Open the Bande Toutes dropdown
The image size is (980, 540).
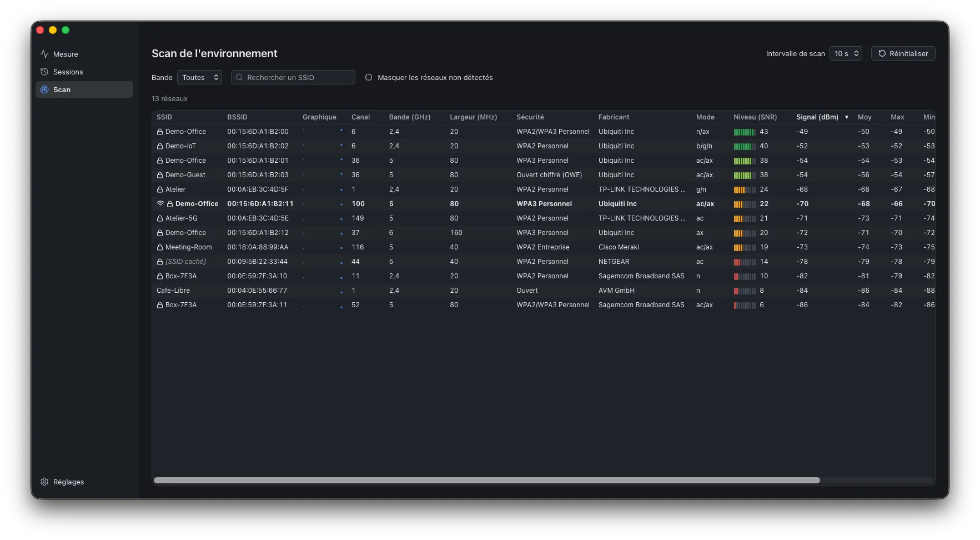[199, 77]
